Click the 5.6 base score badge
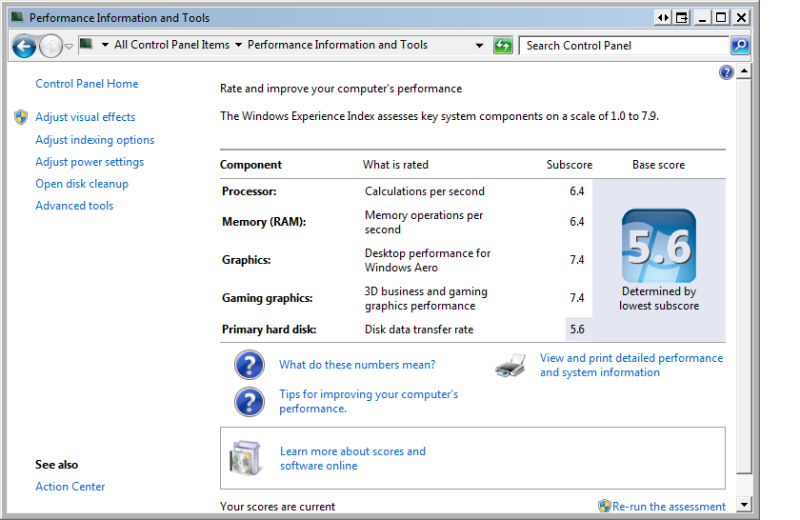The image size is (800, 520). point(658,246)
